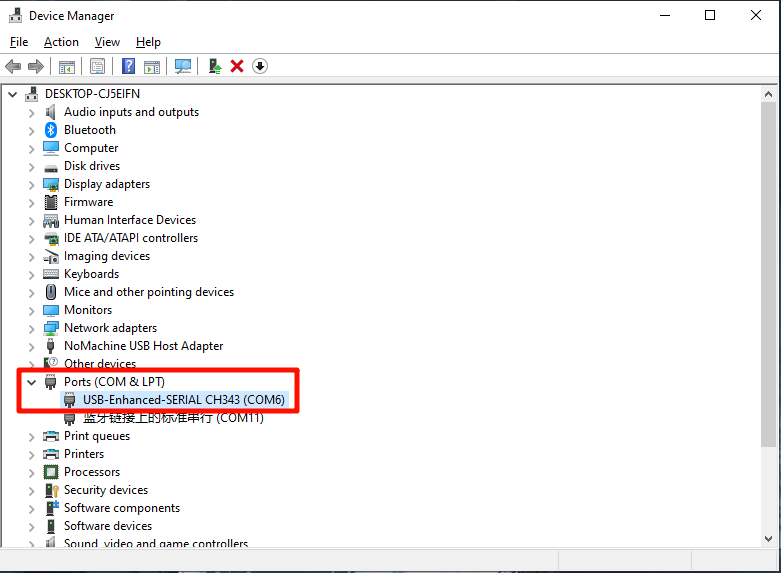The height and width of the screenshot is (573, 781).
Task: Select the COM11 Bluetooth serial port
Action: [173, 418]
